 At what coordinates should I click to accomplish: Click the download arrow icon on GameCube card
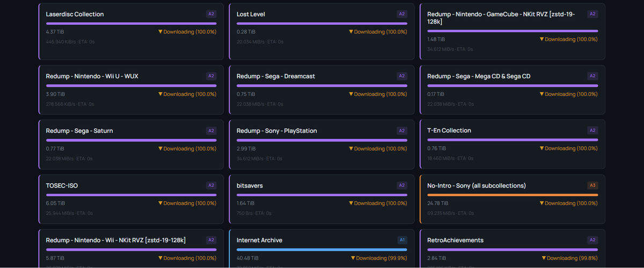coord(541,40)
